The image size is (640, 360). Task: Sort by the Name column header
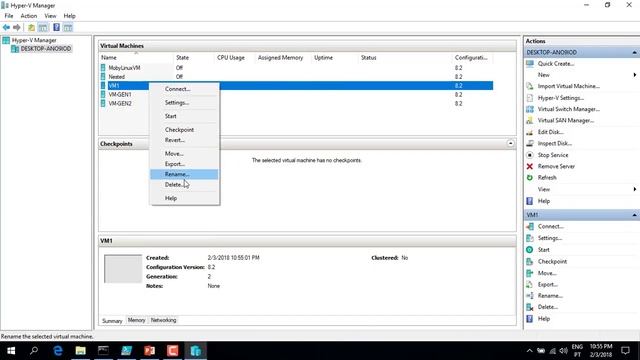point(136,58)
